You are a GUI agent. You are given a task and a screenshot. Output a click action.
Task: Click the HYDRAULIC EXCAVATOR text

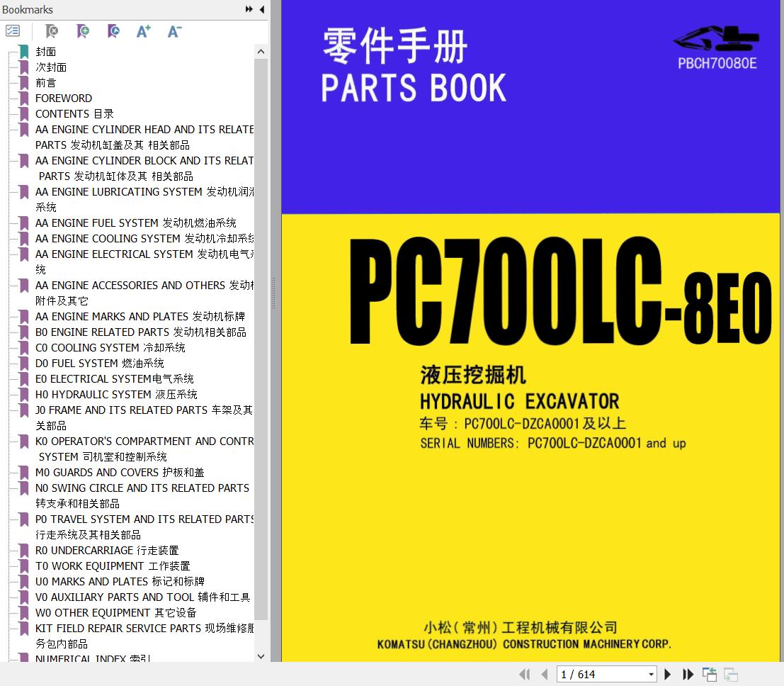(x=519, y=401)
